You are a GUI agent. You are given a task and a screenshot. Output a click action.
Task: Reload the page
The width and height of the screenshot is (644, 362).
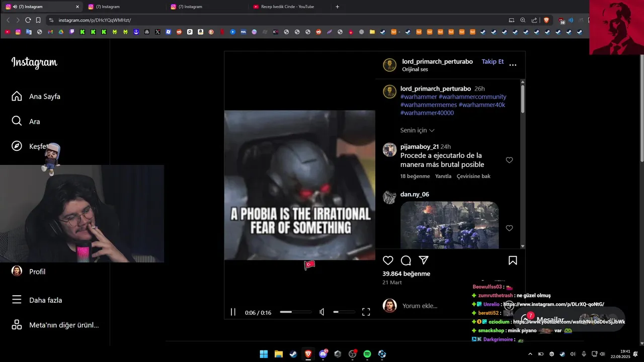(28, 20)
